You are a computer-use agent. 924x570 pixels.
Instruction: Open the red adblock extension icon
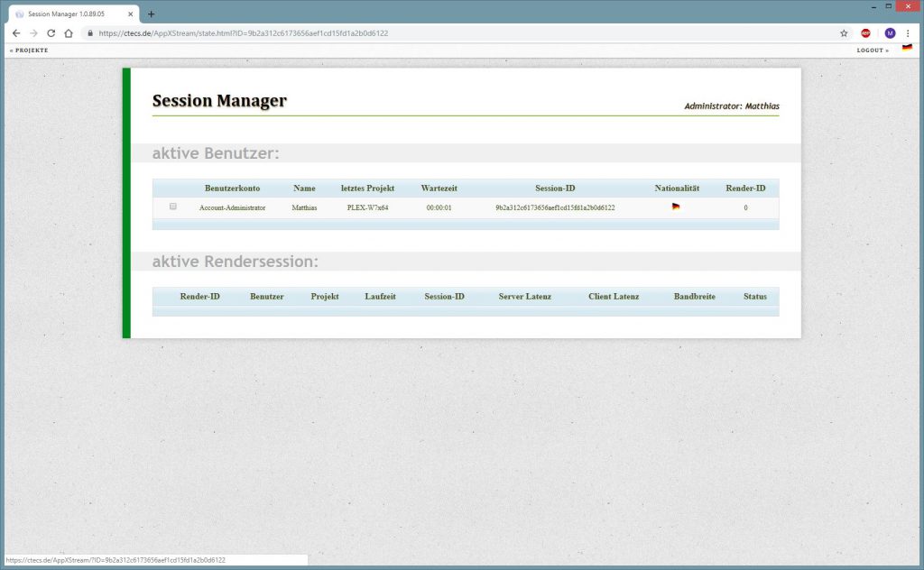[866, 32]
